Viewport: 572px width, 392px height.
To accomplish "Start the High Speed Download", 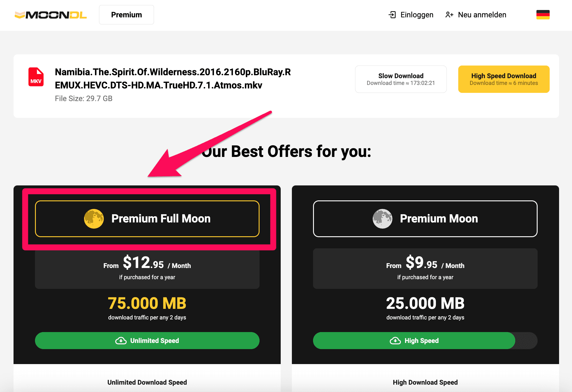I will point(504,79).
